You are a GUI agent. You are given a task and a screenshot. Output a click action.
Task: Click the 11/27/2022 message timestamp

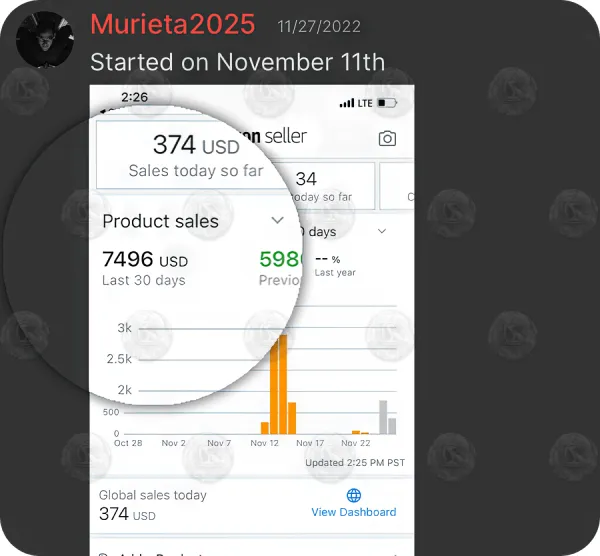pos(319,27)
